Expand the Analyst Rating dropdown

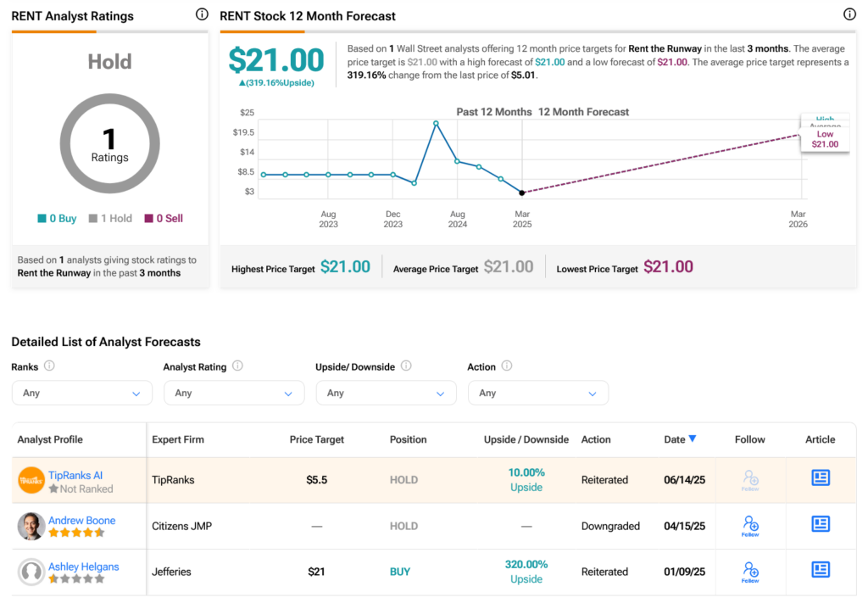[x=233, y=393]
